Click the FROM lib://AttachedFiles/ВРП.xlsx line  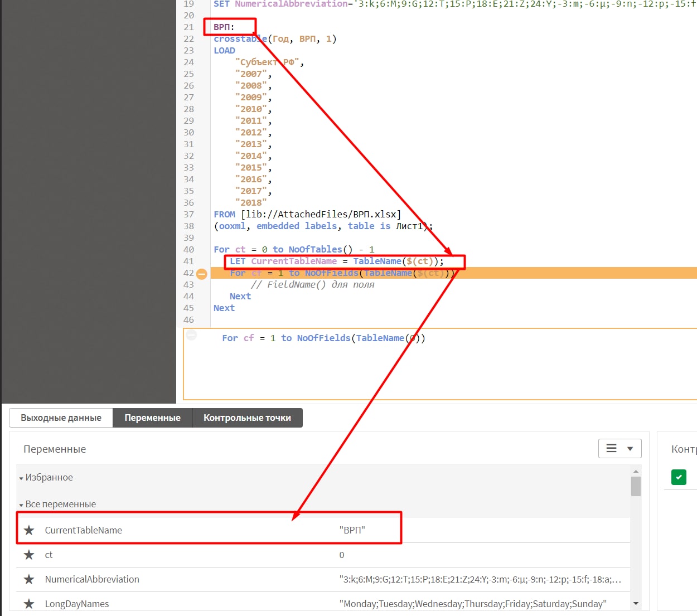(307, 214)
